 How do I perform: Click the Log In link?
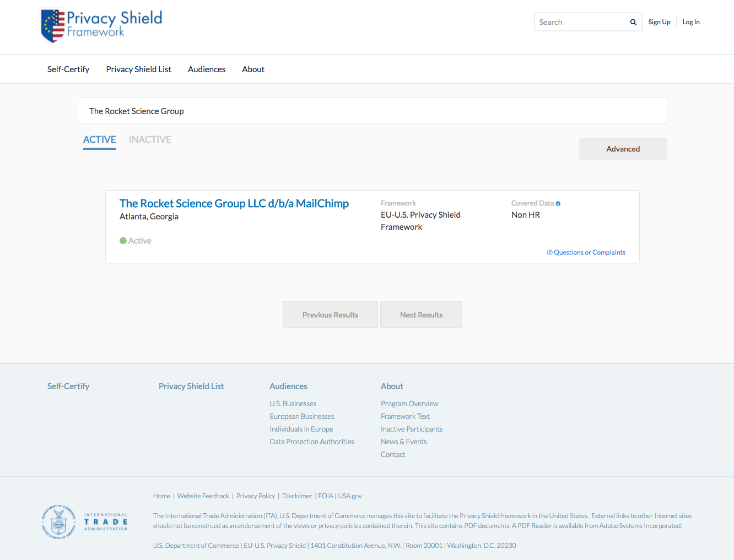coord(691,22)
